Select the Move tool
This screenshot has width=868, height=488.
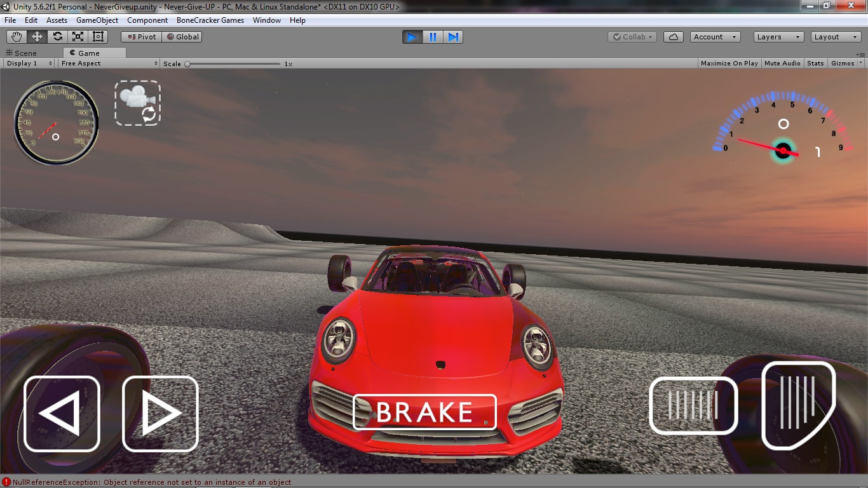(37, 37)
